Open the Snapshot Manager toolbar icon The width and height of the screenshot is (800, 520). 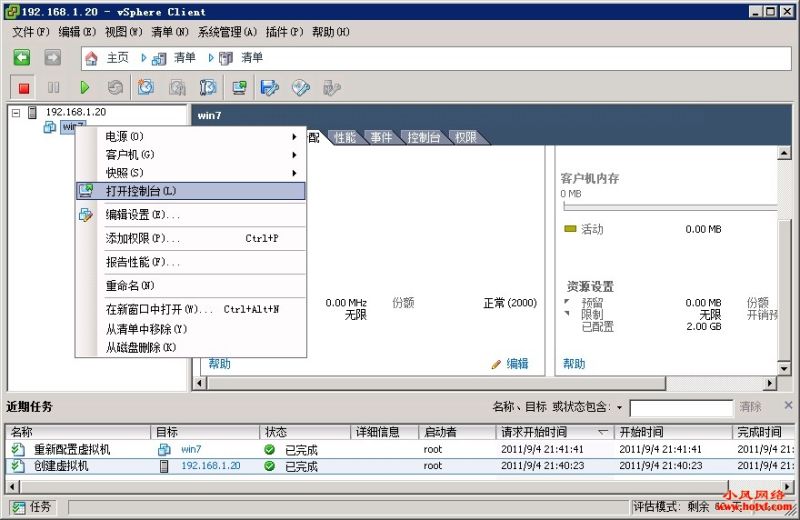click(207, 88)
